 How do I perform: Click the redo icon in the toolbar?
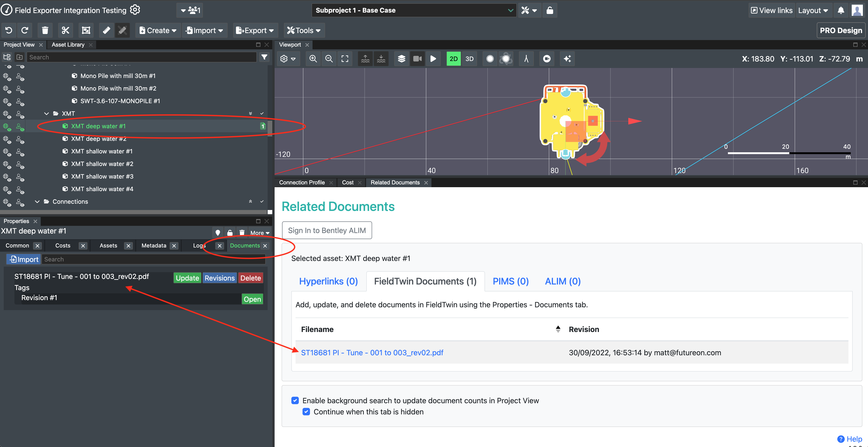coord(25,30)
